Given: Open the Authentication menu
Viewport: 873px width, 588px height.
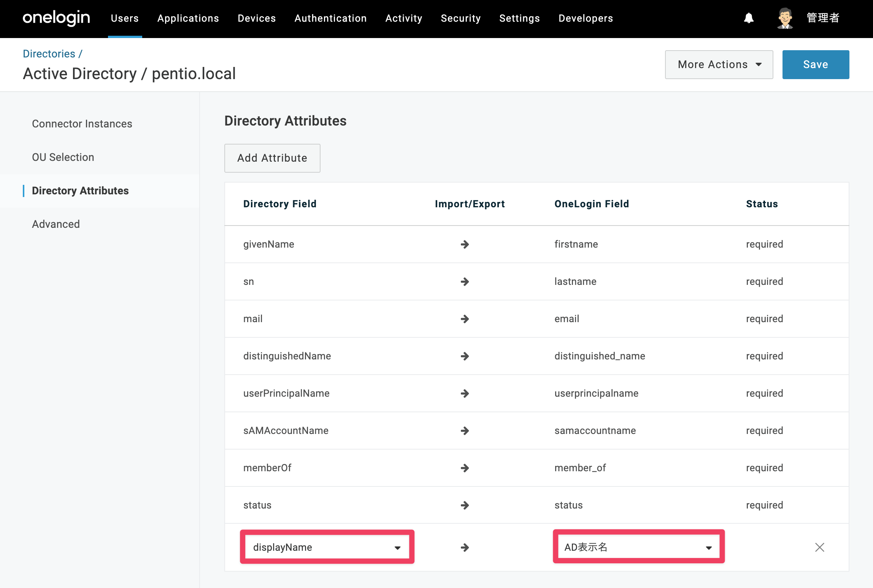Looking at the screenshot, I should (x=330, y=18).
